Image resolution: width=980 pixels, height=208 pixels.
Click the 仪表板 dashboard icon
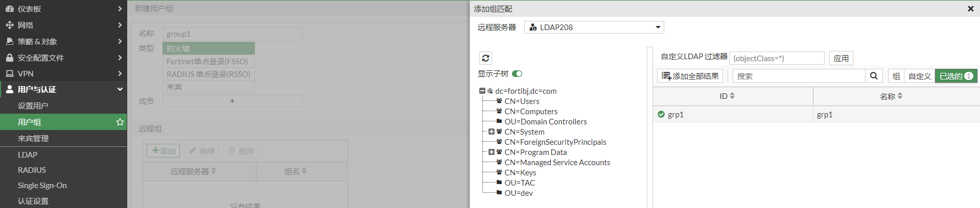tap(9, 9)
